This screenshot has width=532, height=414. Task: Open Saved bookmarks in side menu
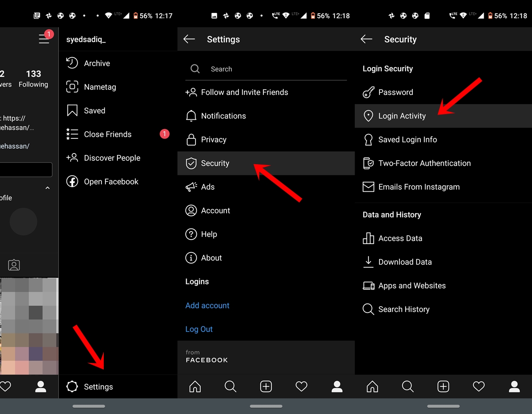[94, 110]
